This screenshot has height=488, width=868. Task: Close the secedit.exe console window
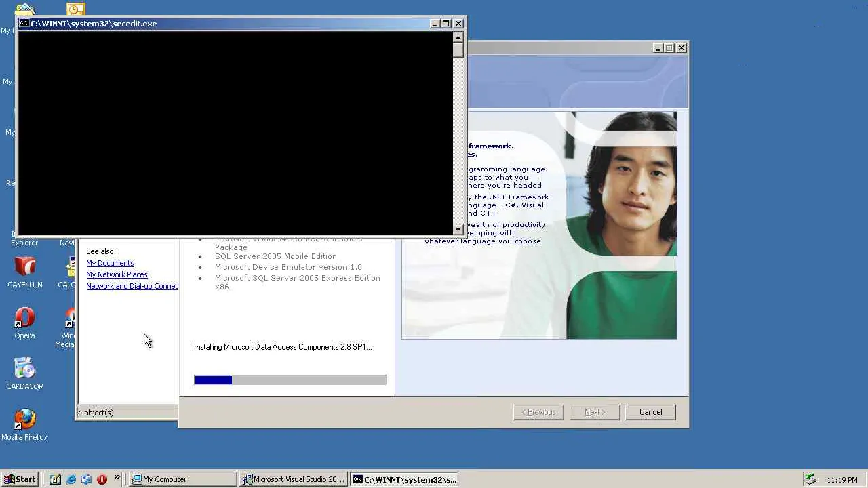[458, 24]
